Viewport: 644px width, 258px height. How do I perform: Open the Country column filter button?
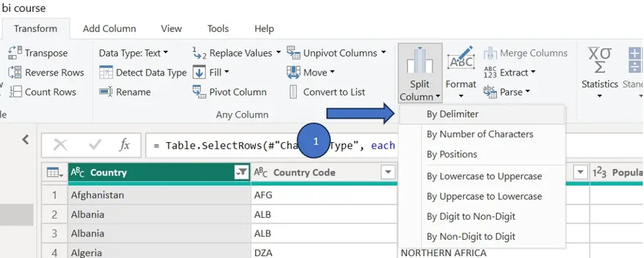point(241,173)
